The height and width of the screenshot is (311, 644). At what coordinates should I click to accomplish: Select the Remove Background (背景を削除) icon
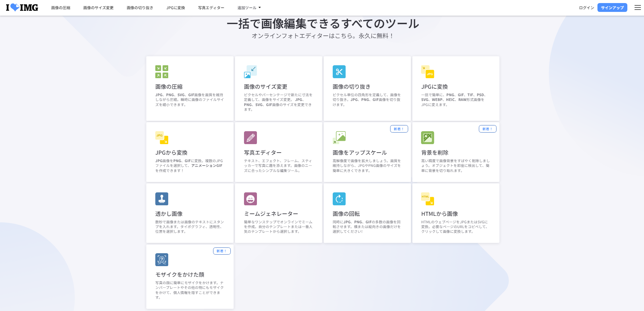point(428,138)
